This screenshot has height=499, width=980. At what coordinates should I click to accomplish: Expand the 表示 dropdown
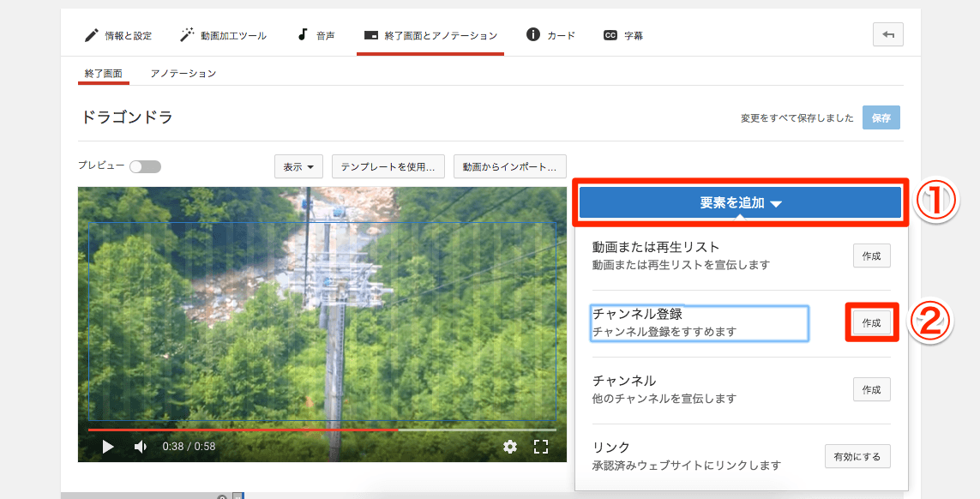click(298, 166)
